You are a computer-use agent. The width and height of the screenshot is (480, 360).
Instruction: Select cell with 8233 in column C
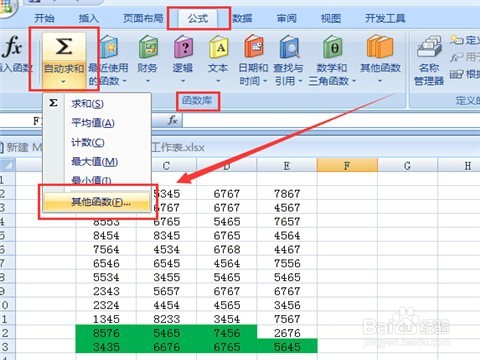[x=166, y=319]
